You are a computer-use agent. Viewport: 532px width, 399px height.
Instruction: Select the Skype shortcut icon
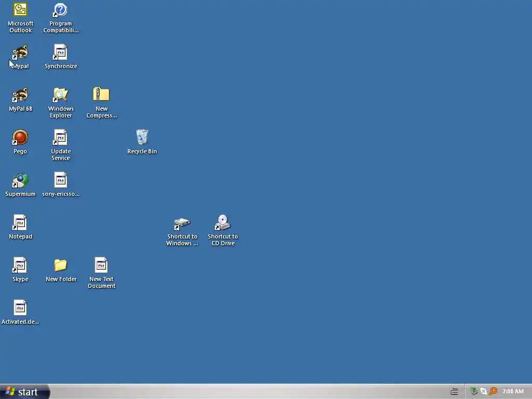pos(20,265)
